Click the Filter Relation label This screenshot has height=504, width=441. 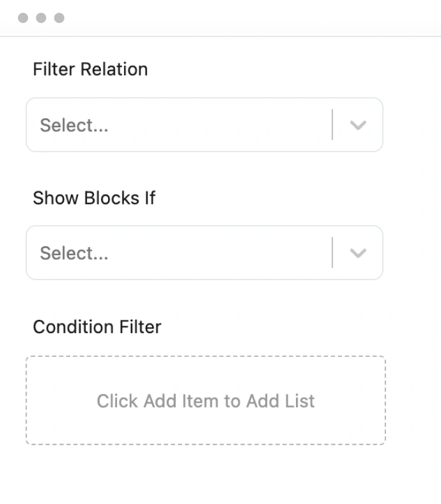[90, 69]
